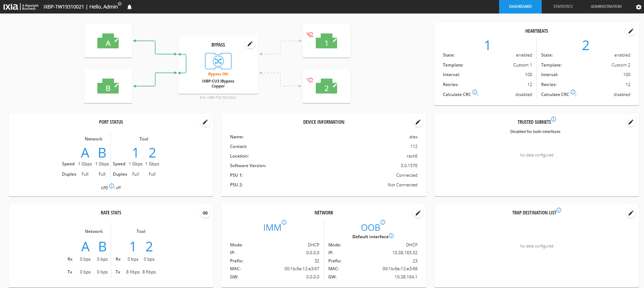The height and width of the screenshot is (288, 644).
Task: Edit Device Information panel
Action: [418, 122]
